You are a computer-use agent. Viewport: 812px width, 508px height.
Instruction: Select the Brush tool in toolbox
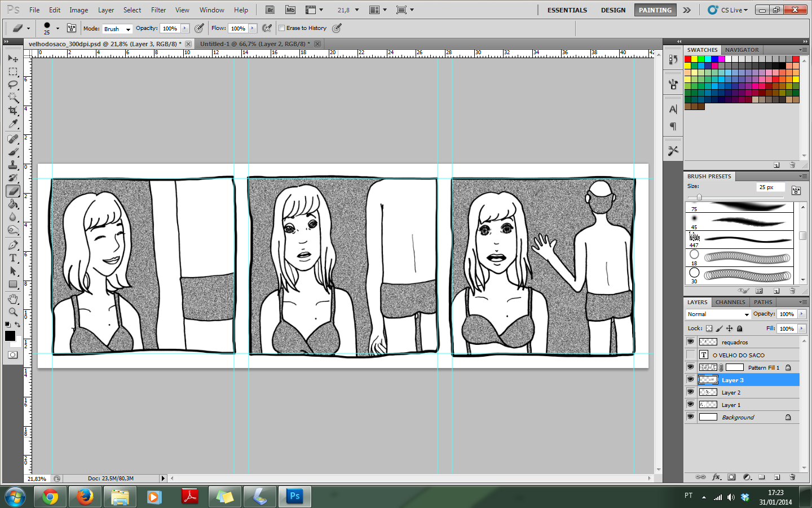click(x=13, y=152)
